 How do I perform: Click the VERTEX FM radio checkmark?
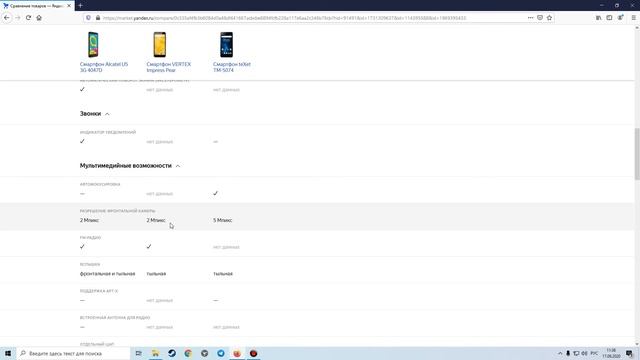[x=149, y=247]
